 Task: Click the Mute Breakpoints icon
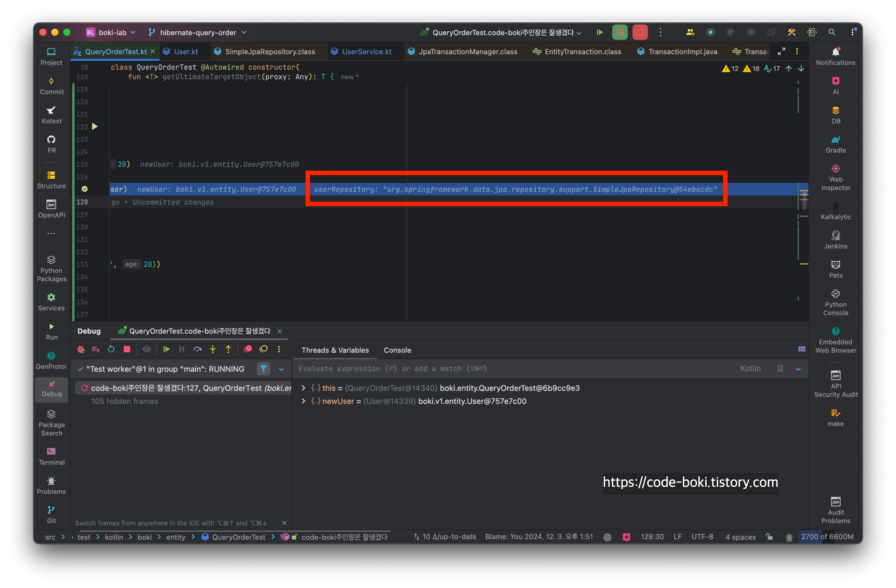coord(263,349)
